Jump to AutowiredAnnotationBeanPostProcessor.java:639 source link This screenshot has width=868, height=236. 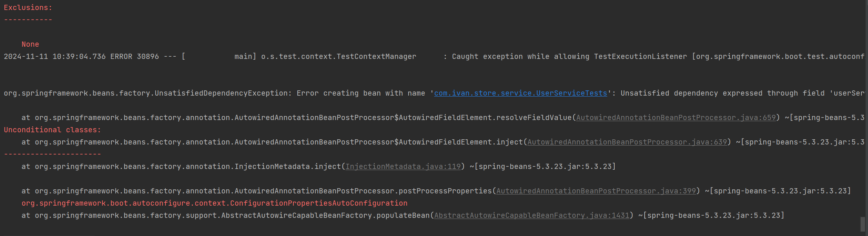pyautogui.click(x=627, y=142)
